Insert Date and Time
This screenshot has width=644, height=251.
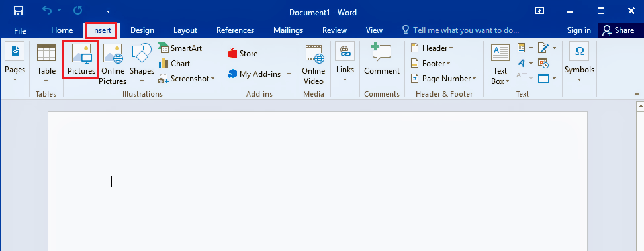coord(543,63)
